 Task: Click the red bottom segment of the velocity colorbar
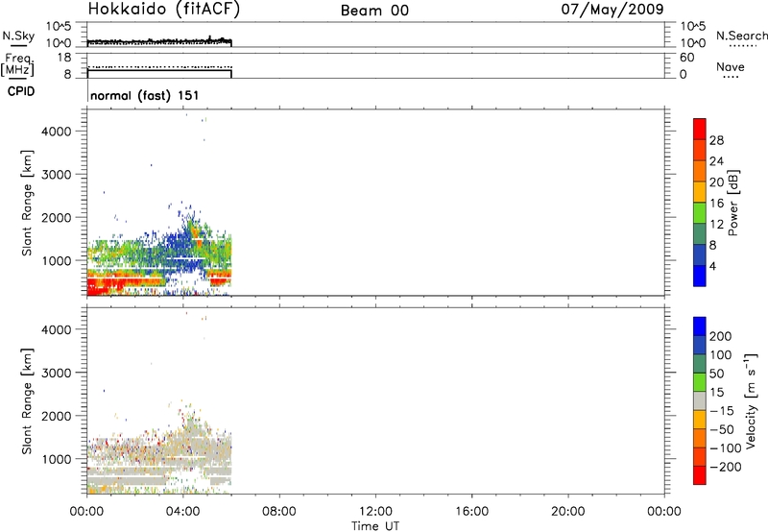[700, 475]
